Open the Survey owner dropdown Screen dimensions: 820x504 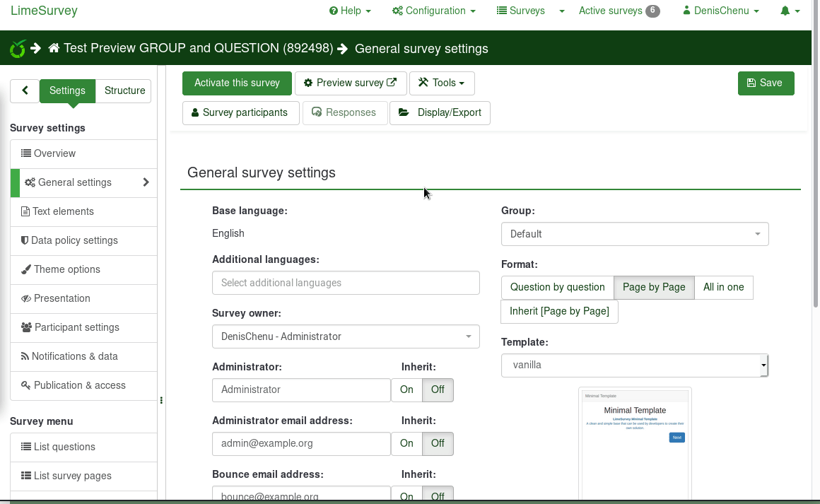pyautogui.click(x=345, y=336)
